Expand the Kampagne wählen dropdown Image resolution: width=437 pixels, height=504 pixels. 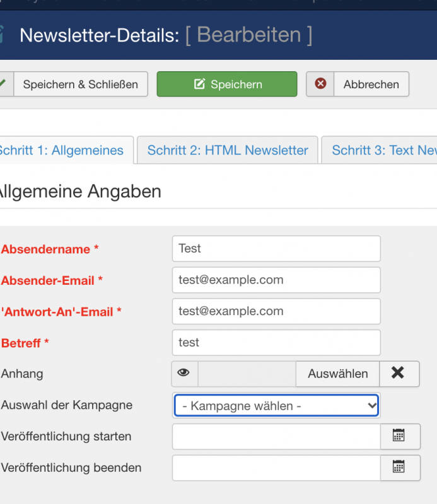276,406
